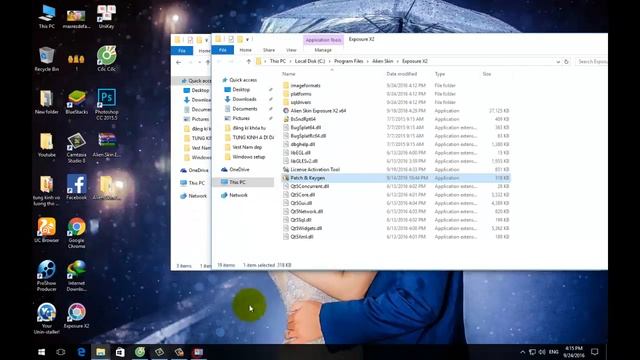Sort files by the Size column
This screenshot has height=360, width=640.
tap(487, 74)
